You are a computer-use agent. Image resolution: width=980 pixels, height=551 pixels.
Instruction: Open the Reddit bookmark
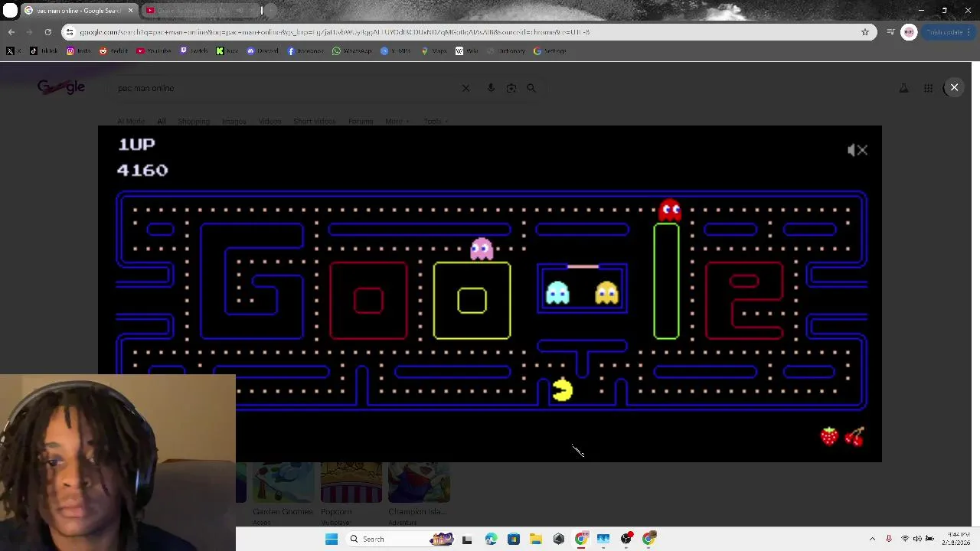113,51
